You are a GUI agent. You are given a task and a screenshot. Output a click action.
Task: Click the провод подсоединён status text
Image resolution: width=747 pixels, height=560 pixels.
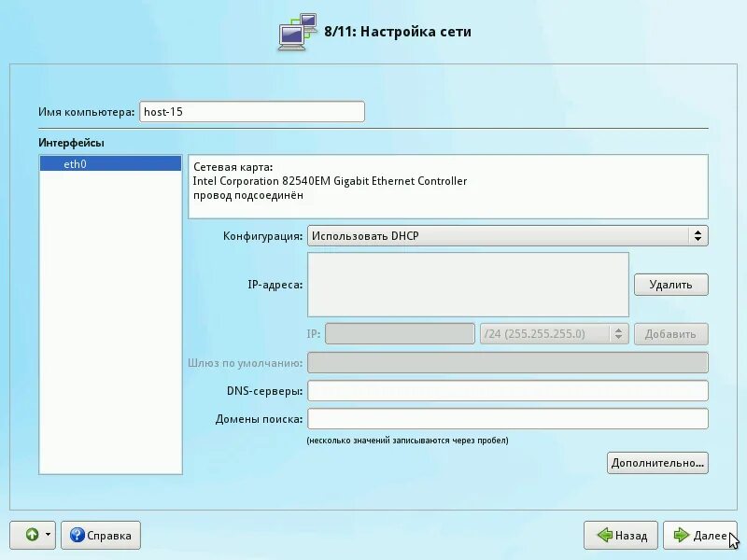[247, 195]
